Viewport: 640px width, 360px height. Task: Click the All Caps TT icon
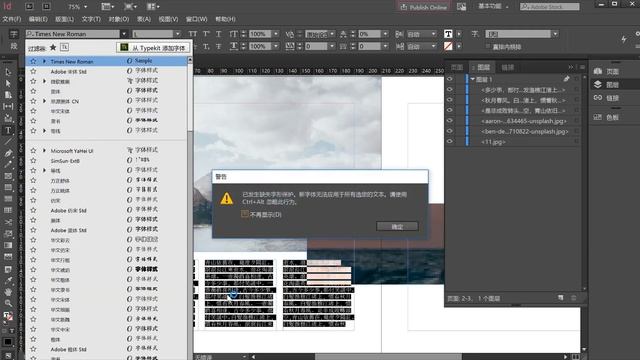193,34
